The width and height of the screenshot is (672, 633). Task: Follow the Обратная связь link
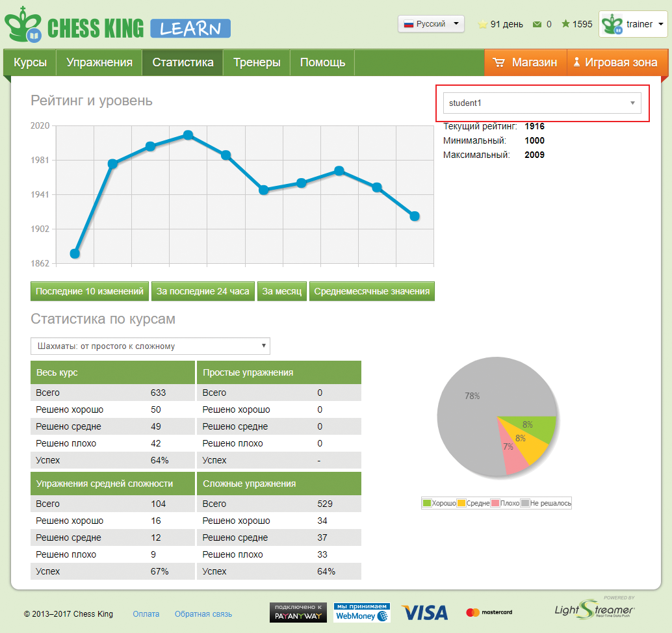pos(203,614)
